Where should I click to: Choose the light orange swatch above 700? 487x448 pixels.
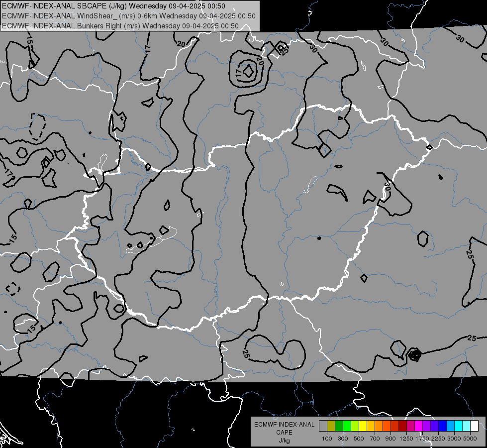tap(379, 426)
